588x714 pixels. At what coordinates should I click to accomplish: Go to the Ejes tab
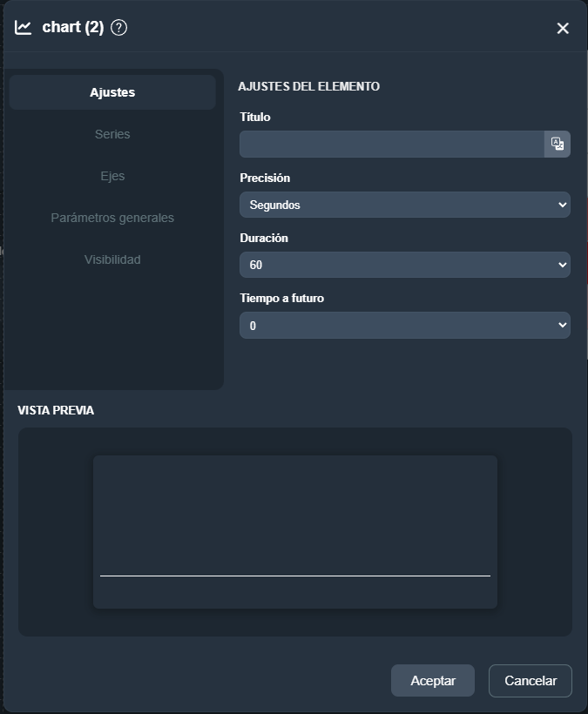pyautogui.click(x=112, y=176)
